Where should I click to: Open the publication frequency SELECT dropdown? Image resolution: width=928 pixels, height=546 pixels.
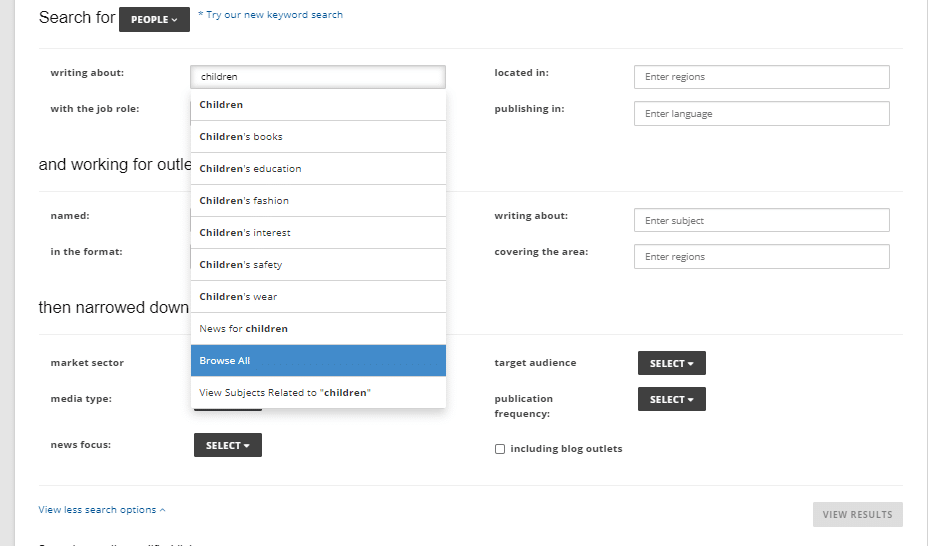tap(671, 399)
